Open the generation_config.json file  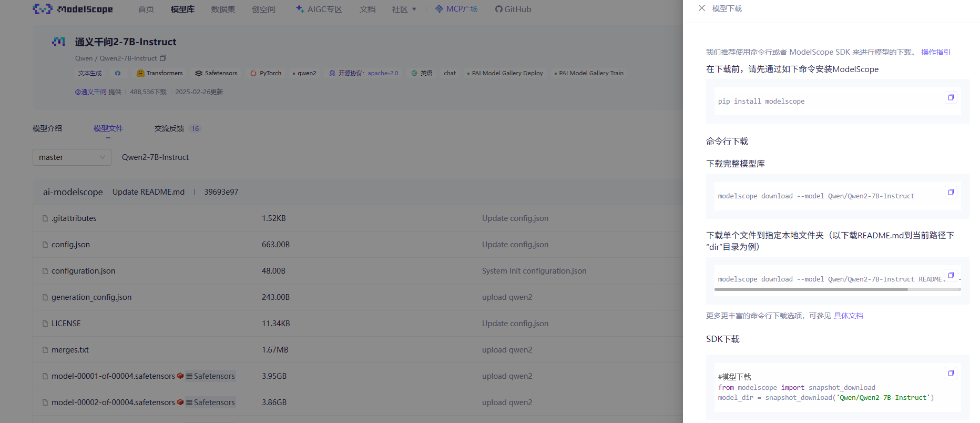[x=91, y=297]
